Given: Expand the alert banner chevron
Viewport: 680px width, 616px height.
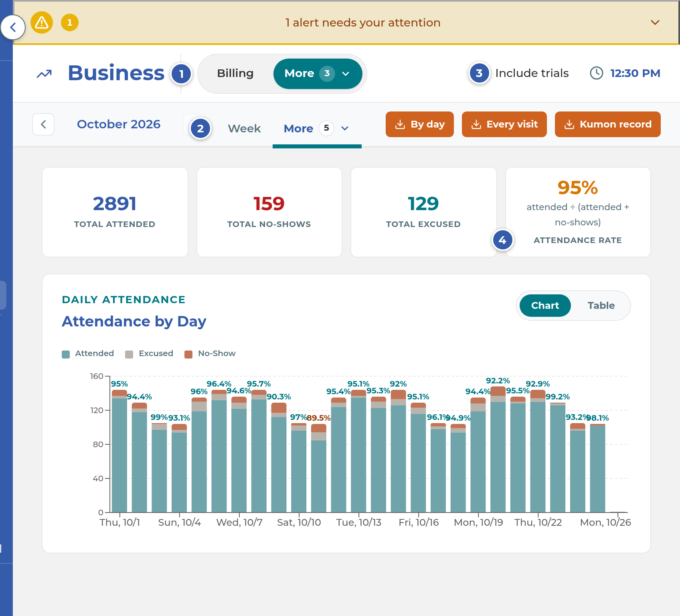Looking at the screenshot, I should [655, 22].
